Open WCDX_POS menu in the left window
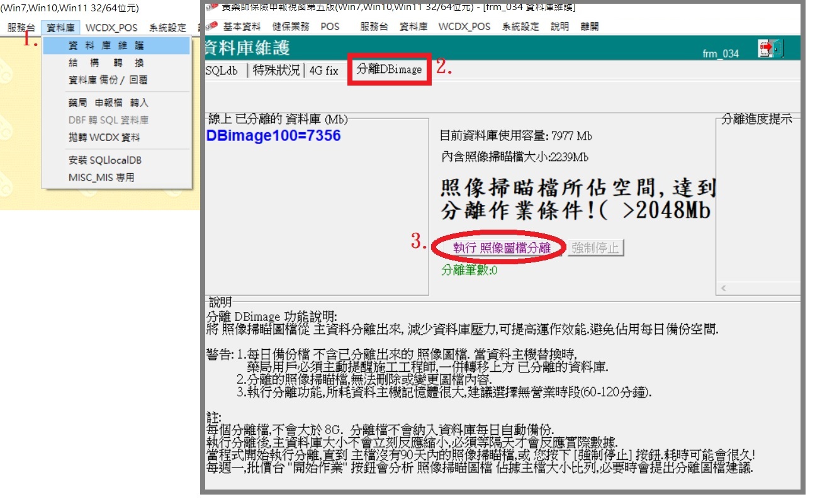Image resolution: width=815 pixels, height=504 pixels. point(111,28)
